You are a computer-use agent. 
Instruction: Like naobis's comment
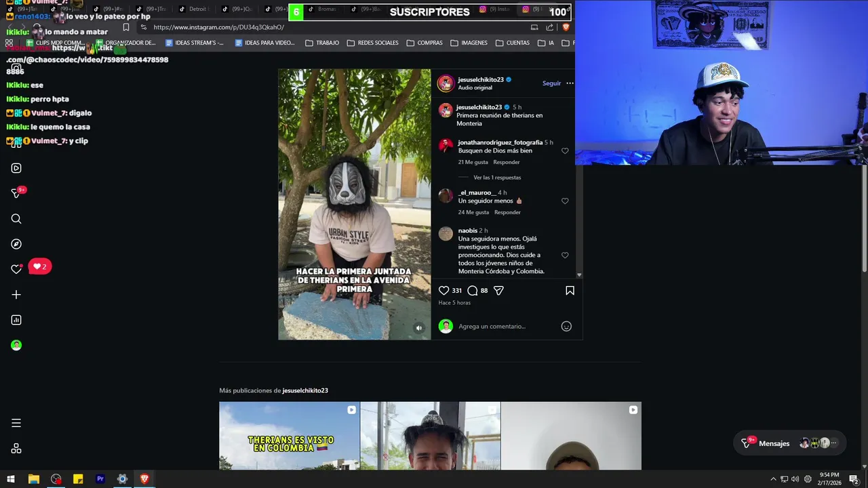[x=565, y=256]
